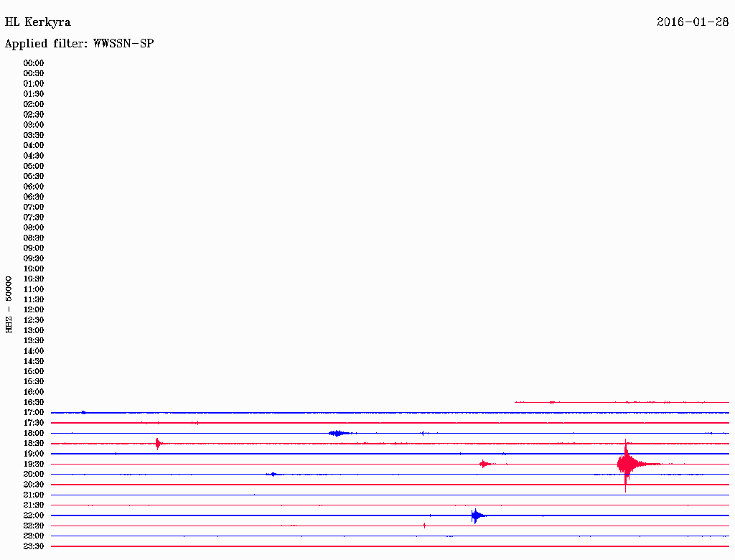
Task: Select the 23:00 time label
Action: point(34,536)
